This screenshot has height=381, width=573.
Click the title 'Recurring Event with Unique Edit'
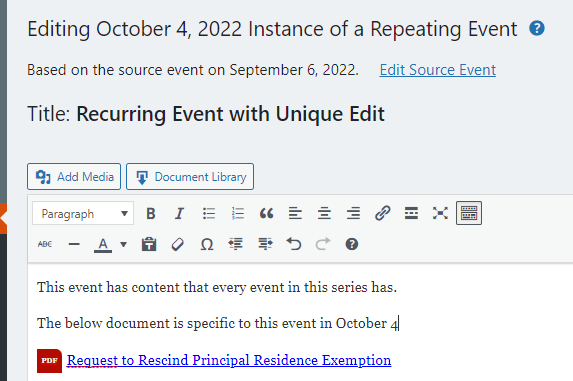(x=230, y=114)
